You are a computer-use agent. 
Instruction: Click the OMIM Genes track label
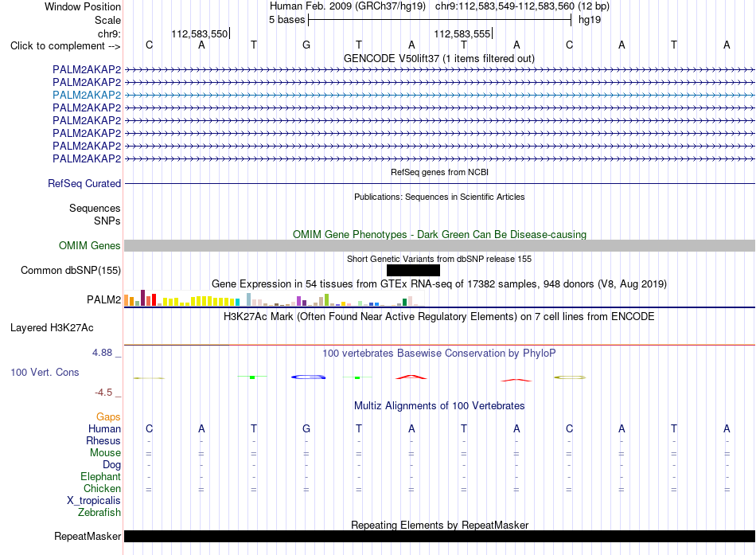[90, 245]
